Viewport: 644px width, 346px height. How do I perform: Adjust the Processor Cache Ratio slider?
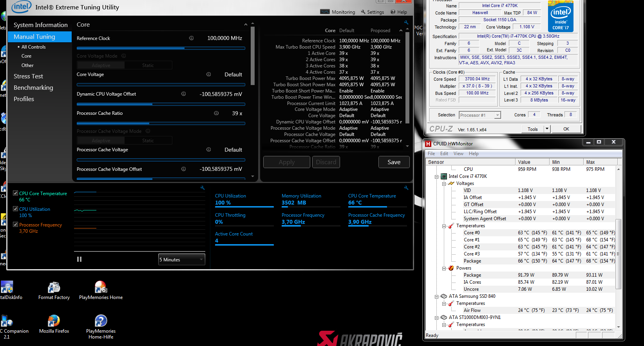click(x=161, y=123)
